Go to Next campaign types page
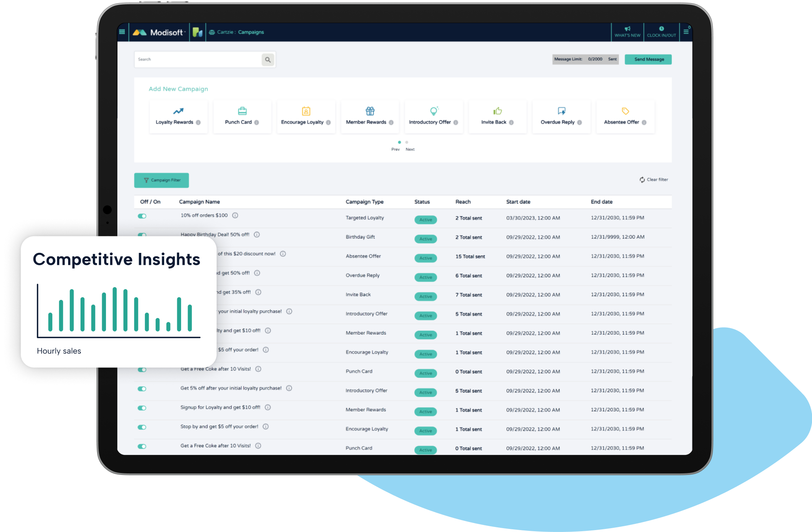This screenshot has width=812, height=532. click(410, 149)
